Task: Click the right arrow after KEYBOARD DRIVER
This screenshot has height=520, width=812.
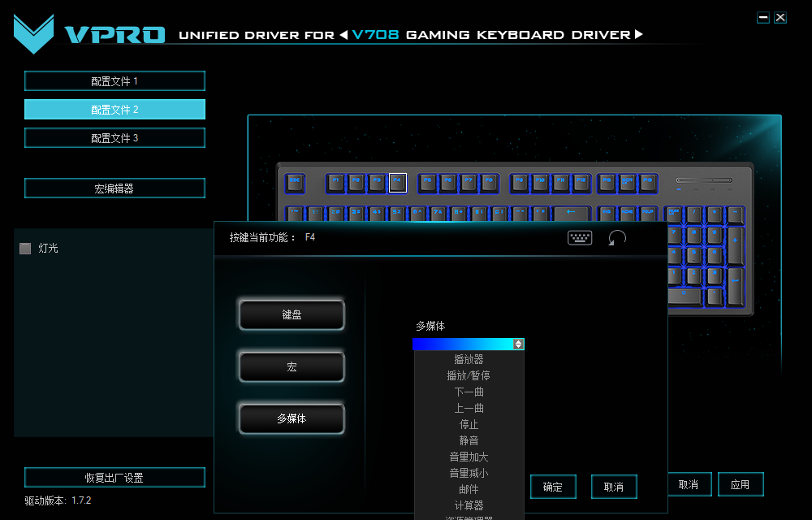Action: [x=639, y=34]
